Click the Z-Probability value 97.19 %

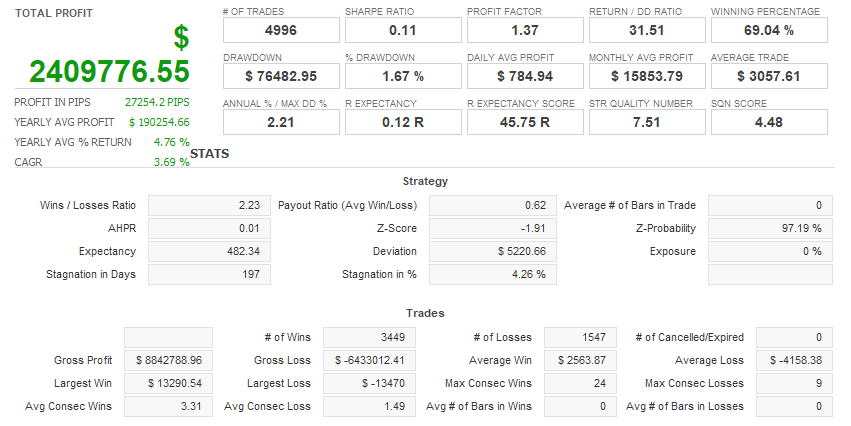[x=770, y=228]
